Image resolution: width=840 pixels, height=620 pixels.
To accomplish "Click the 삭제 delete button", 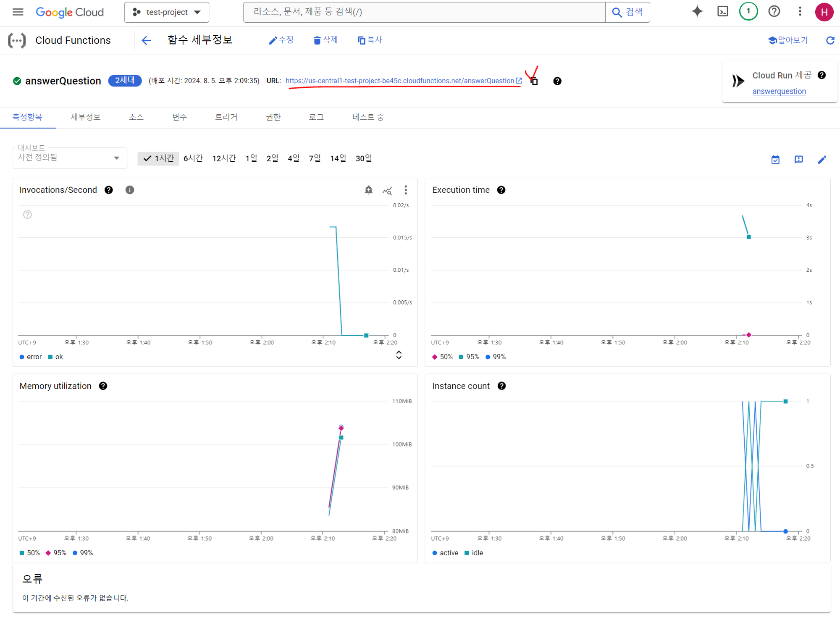I will point(325,40).
